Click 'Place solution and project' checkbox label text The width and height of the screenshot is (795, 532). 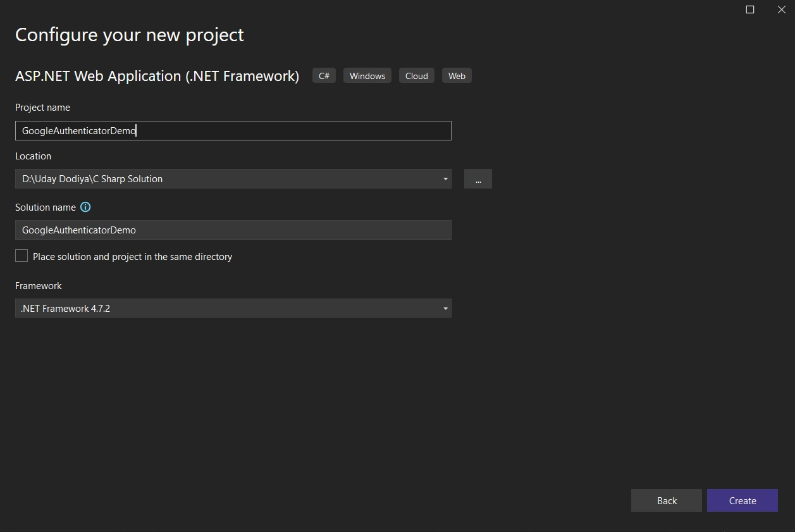click(133, 257)
